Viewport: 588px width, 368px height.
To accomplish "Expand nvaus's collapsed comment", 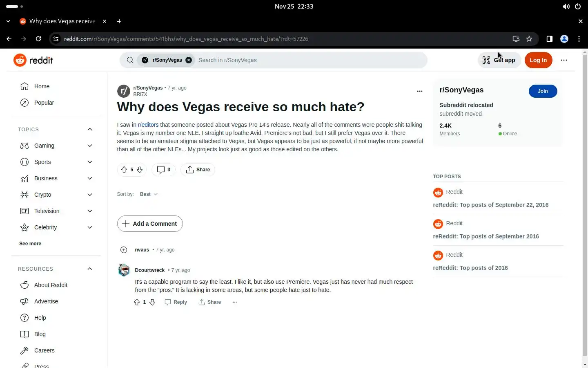I will [x=124, y=250].
